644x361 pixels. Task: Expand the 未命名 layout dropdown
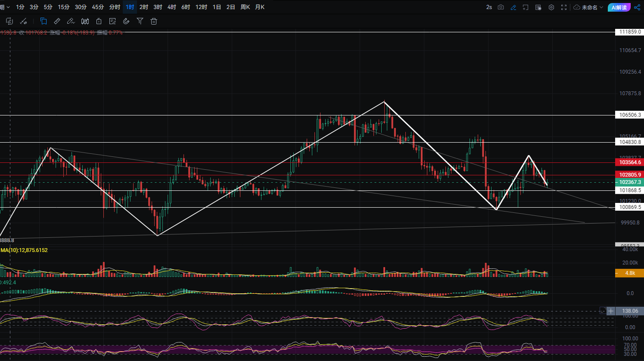588,7
